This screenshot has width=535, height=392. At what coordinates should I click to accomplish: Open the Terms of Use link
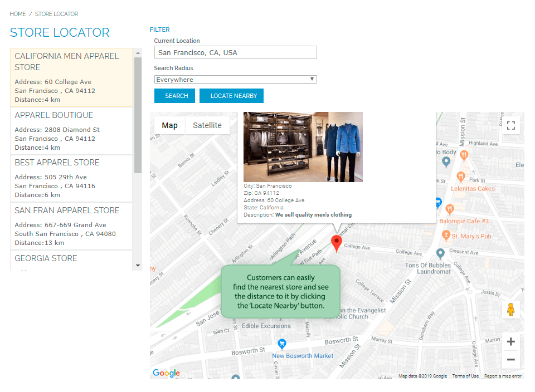(465, 376)
